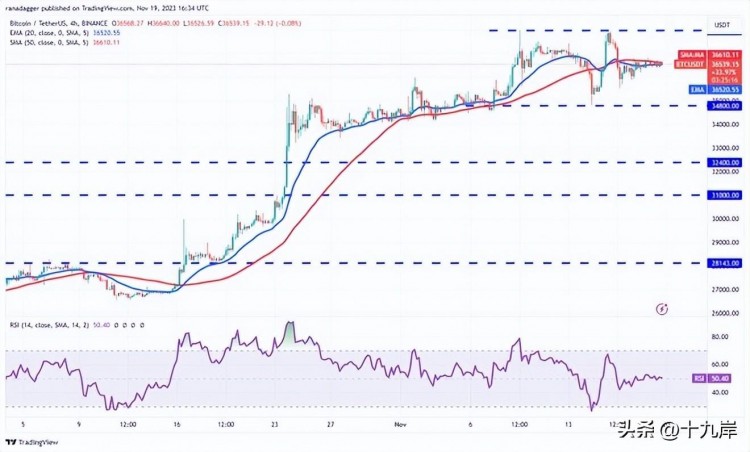750x452 pixels.
Task: Click the 30000.00 price axis value
Action: 726,219
